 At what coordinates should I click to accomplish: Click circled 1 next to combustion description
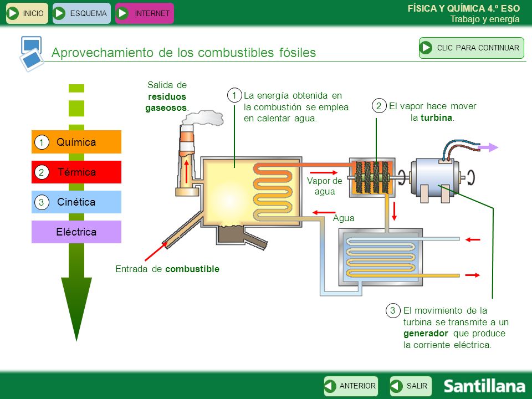[234, 95]
